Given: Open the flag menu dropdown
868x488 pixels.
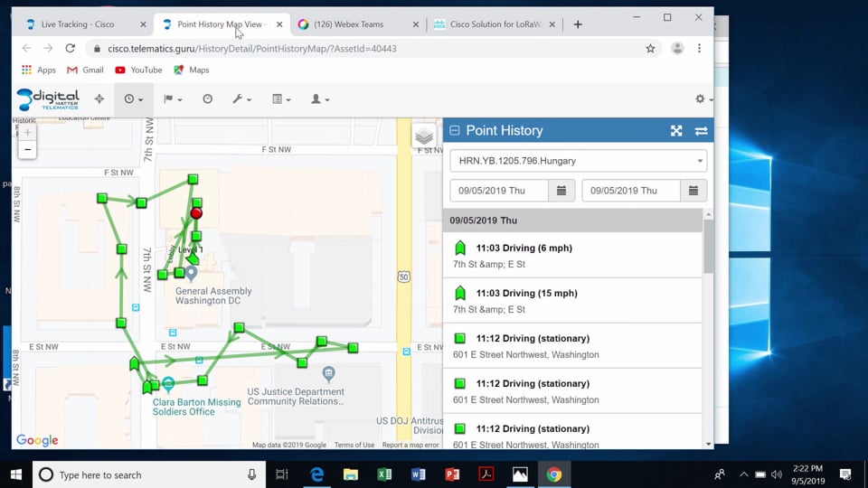Looking at the screenshot, I should [x=173, y=99].
